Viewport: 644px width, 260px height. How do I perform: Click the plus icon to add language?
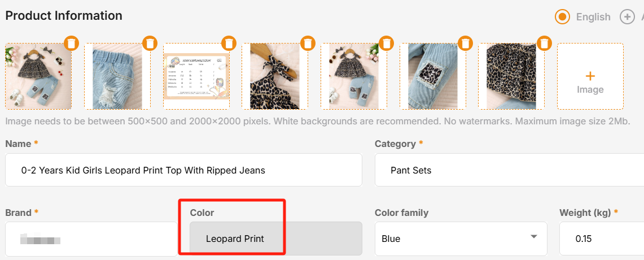pyautogui.click(x=627, y=17)
